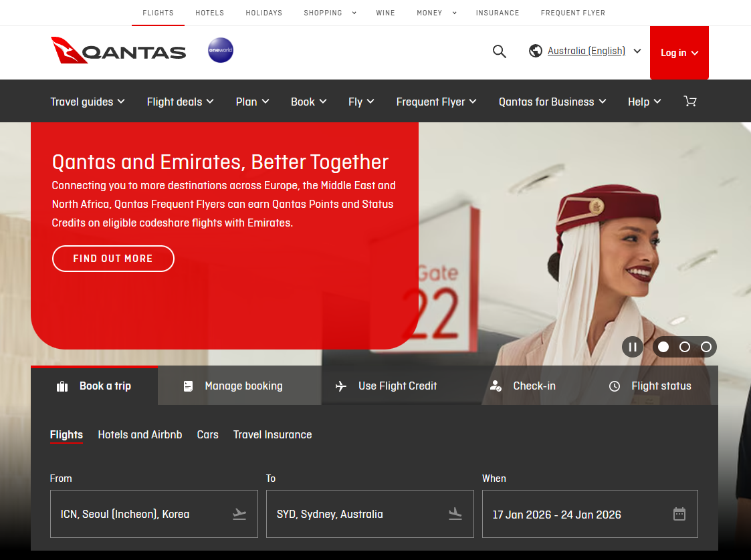Select the Flights sub-tab
Viewport: 751px width, 560px height.
(67, 434)
